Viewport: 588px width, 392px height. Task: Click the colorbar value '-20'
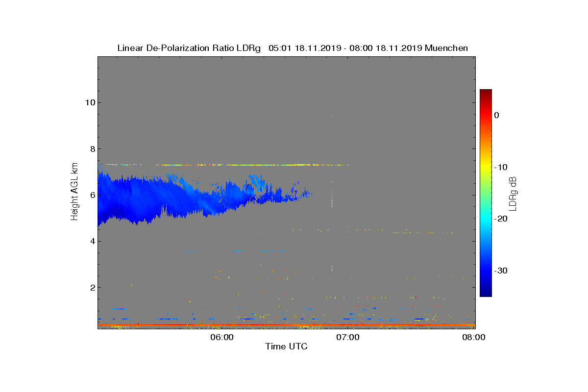pyautogui.click(x=500, y=219)
